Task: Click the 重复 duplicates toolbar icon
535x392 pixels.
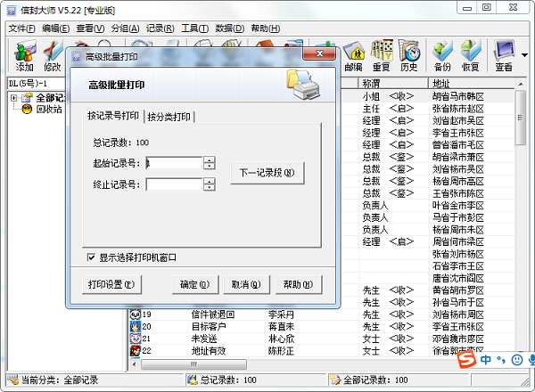Action: click(382, 56)
